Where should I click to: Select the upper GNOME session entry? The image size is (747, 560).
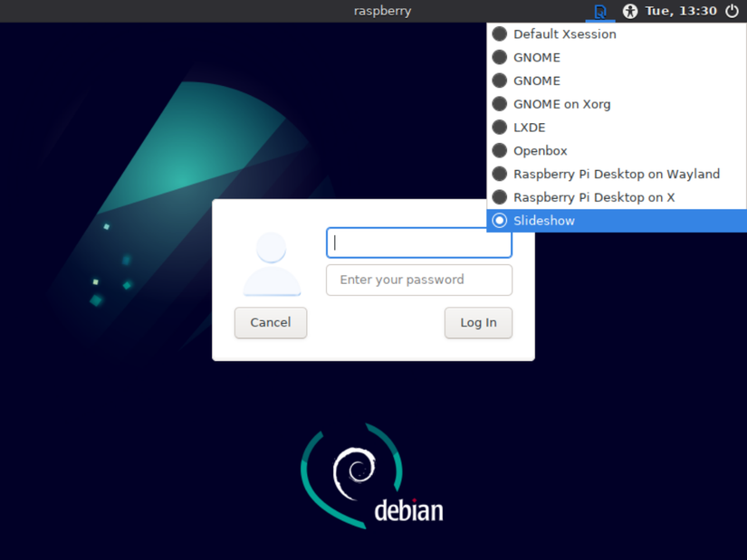click(536, 58)
